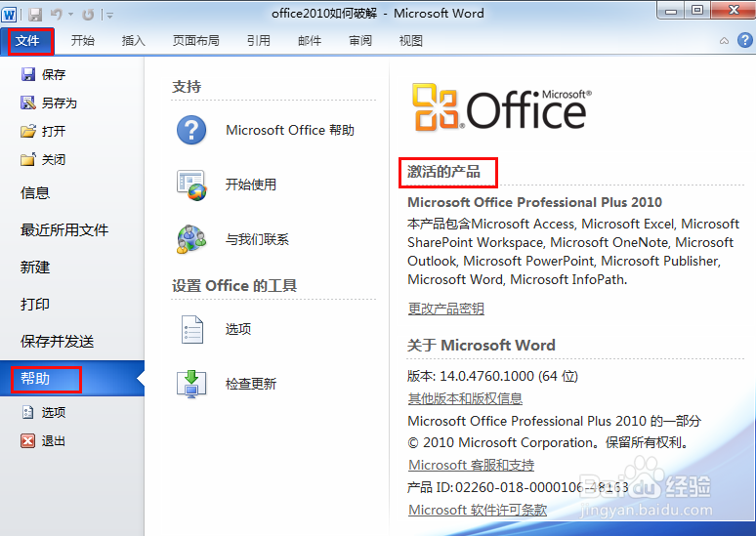The height and width of the screenshot is (536, 756).
Task: Open Microsoft Office 帮助 under 支持
Action: pos(290,130)
